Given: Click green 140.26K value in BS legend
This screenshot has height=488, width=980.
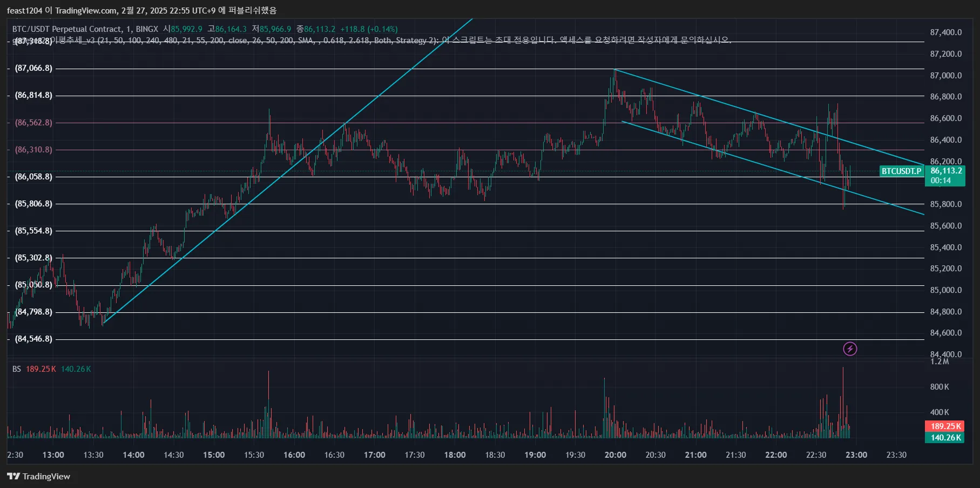Looking at the screenshot, I should click(76, 369).
